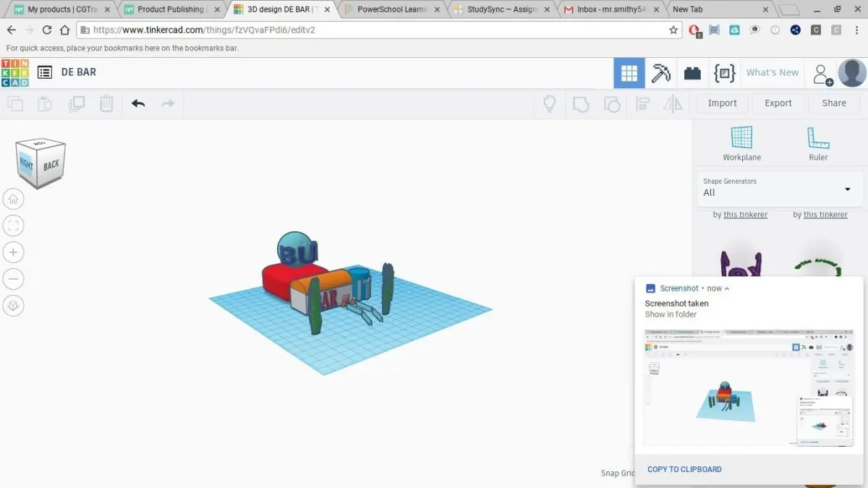Select the purple shape generator thumbnail
The height and width of the screenshot is (488, 868).
pos(741,264)
